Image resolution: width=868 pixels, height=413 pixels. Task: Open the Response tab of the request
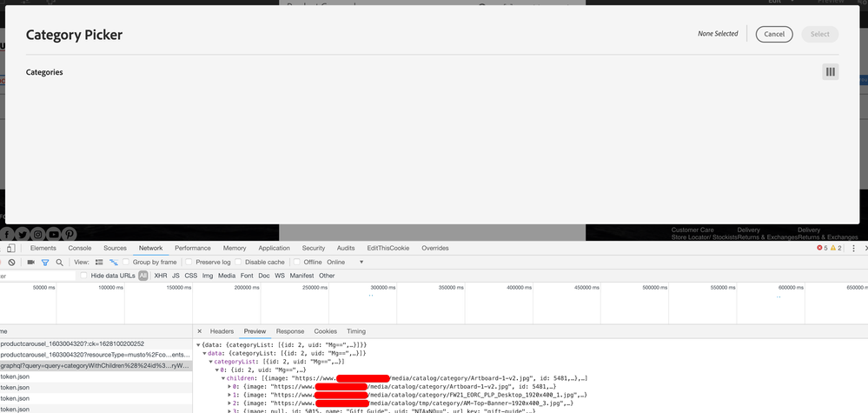pyautogui.click(x=290, y=331)
